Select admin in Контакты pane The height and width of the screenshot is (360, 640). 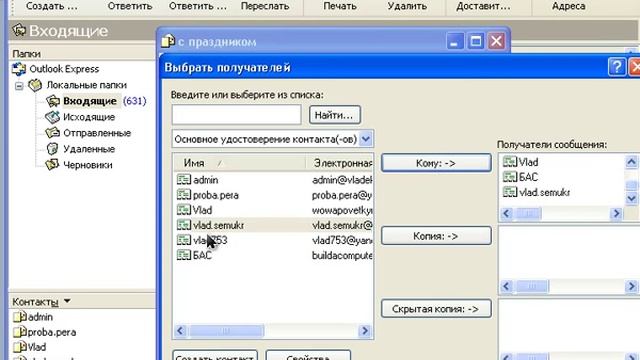coord(40,317)
